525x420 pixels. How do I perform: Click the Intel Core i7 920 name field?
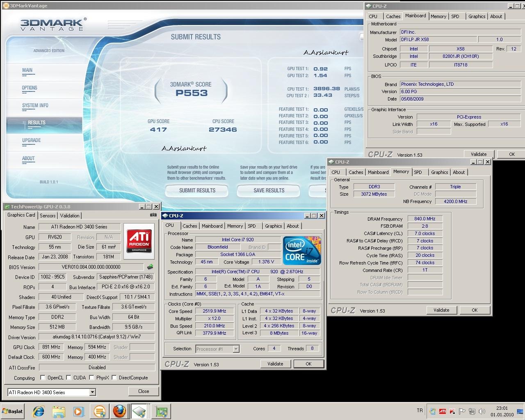pyautogui.click(x=237, y=240)
